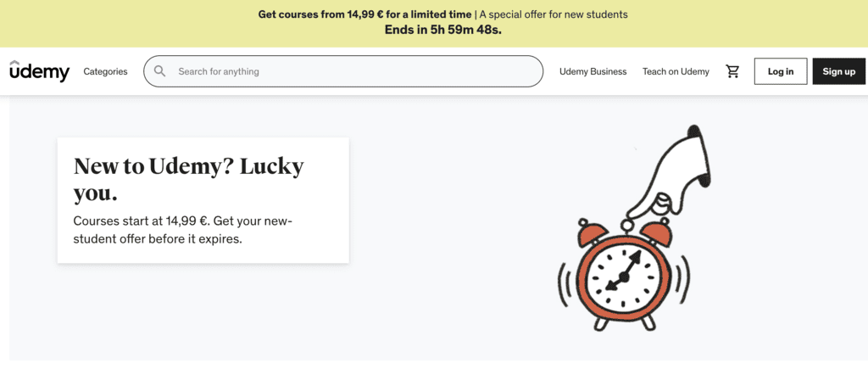Screen dimensions: 868x369
Task: Open the Categories menu
Action: point(105,71)
